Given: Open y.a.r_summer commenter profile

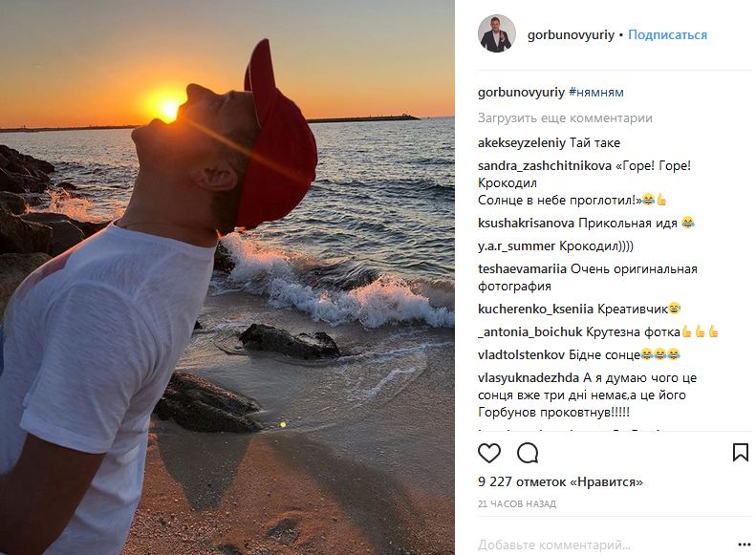Looking at the screenshot, I should [516, 246].
